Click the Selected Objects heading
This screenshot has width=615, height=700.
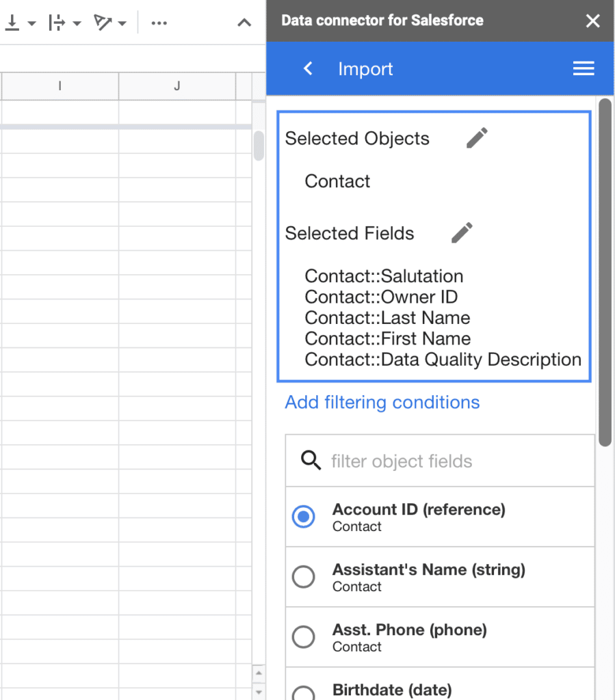point(357,138)
